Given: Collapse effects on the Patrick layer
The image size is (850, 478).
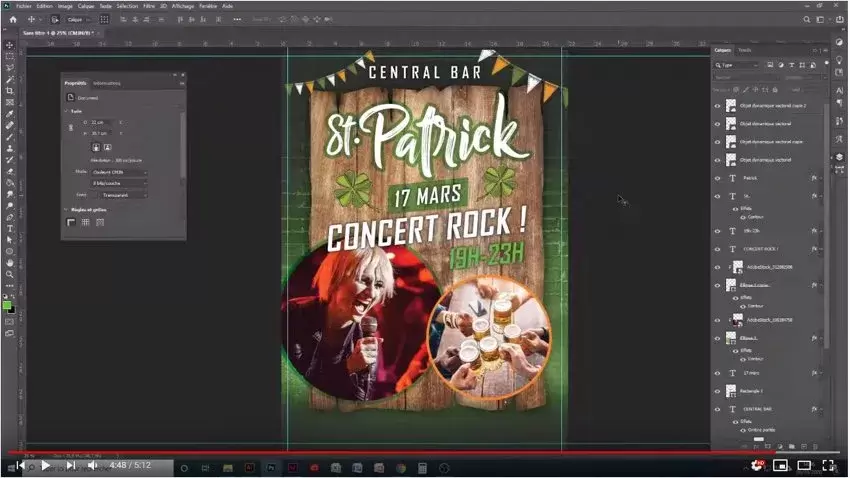Looking at the screenshot, I should pos(821,178).
